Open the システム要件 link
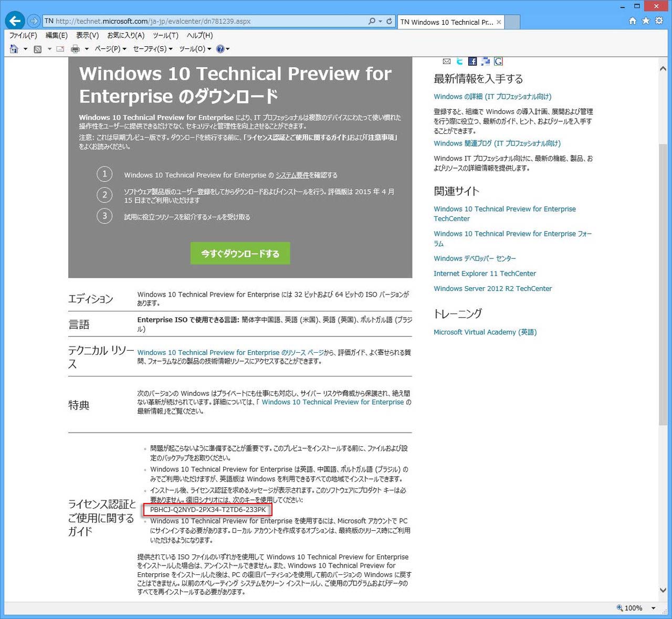 (292, 175)
